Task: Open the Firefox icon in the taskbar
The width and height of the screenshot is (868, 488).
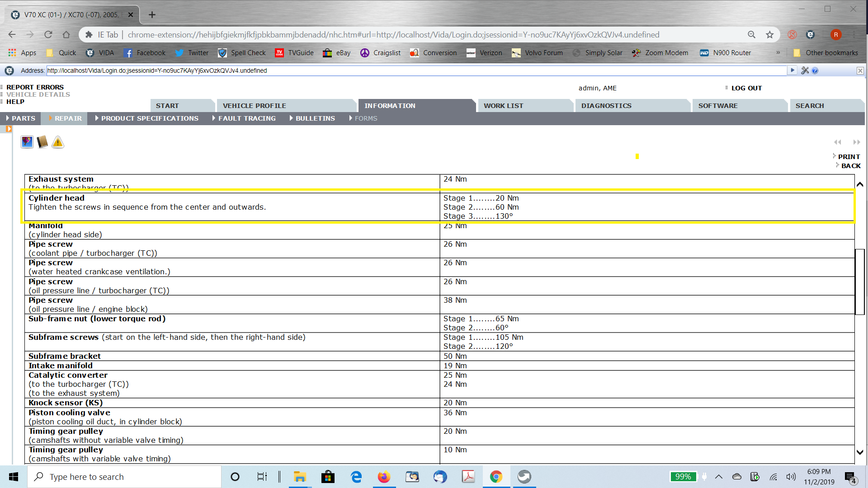Action: (x=384, y=477)
